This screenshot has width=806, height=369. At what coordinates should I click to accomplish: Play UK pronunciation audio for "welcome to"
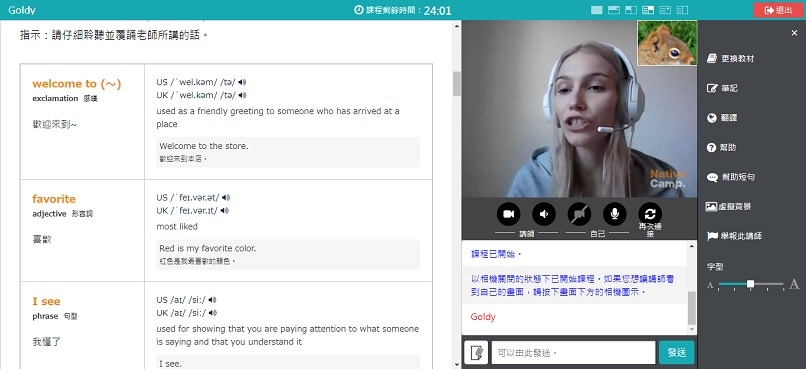pos(243,95)
